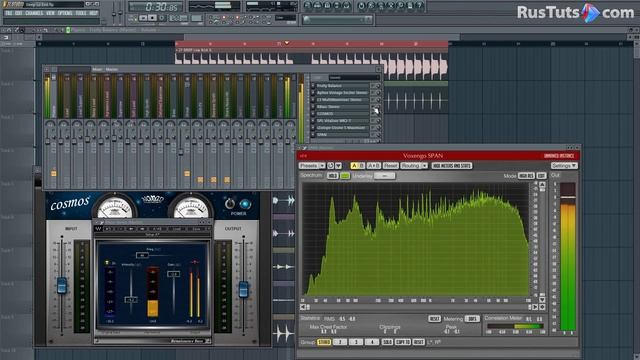The height and width of the screenshot is (360, 640).
Task: Open the Routing dropdown in SPAN
Action: [x=413, y=166]
